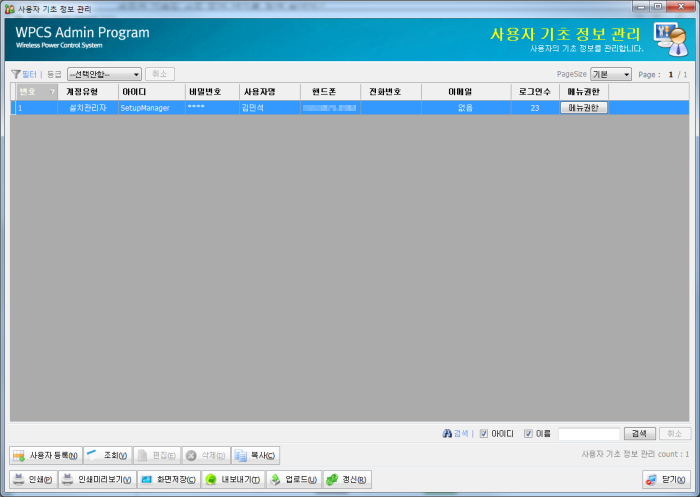The width and height of the screenshot is (700, 497).
Task: Click the 이메일 column header
Action: click(466, 92)
